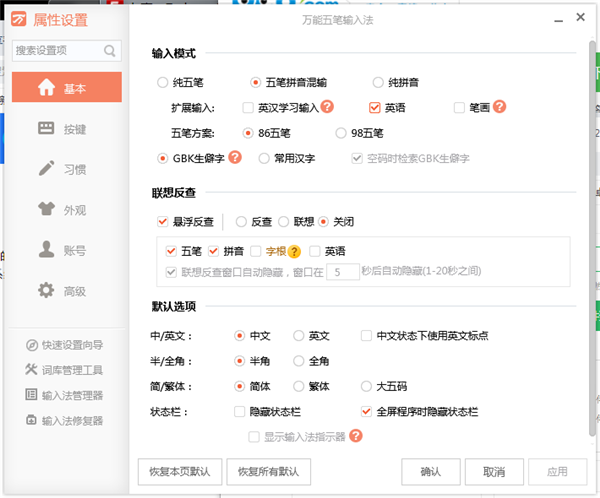
Task: Open help icon beside 笔画
Action: (499, 106)
